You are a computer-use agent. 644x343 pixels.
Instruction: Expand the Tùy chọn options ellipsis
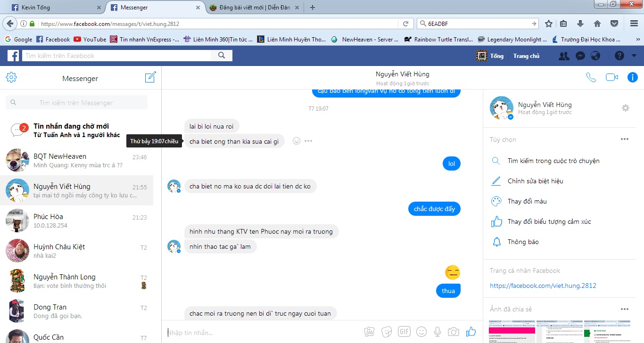coord(625,139)
